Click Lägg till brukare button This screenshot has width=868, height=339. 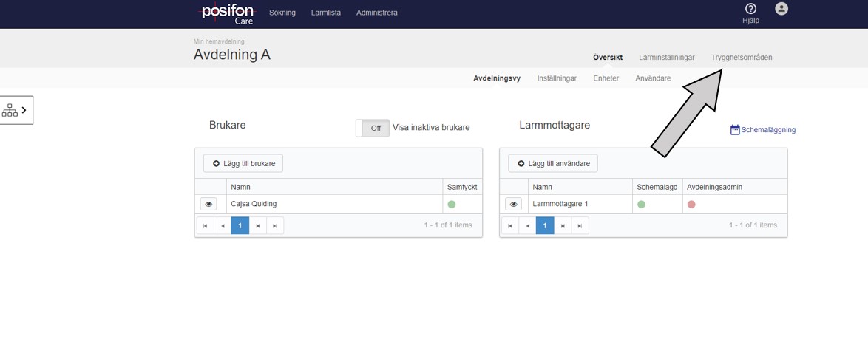coord(243,163)
